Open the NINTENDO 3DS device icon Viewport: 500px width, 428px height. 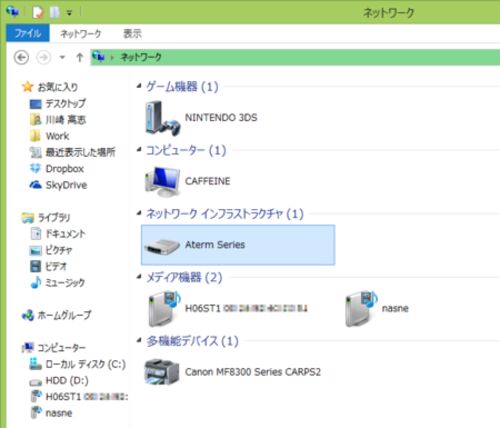click(163, 118)
